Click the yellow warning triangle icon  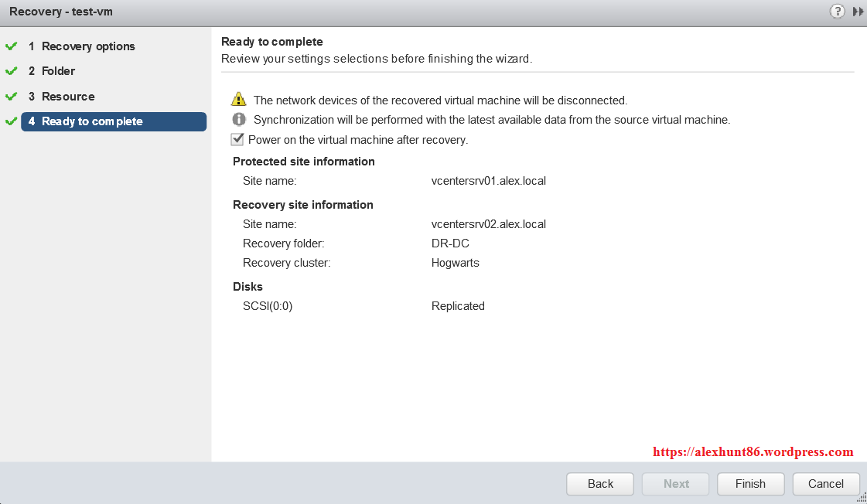(x=239, y=100)
